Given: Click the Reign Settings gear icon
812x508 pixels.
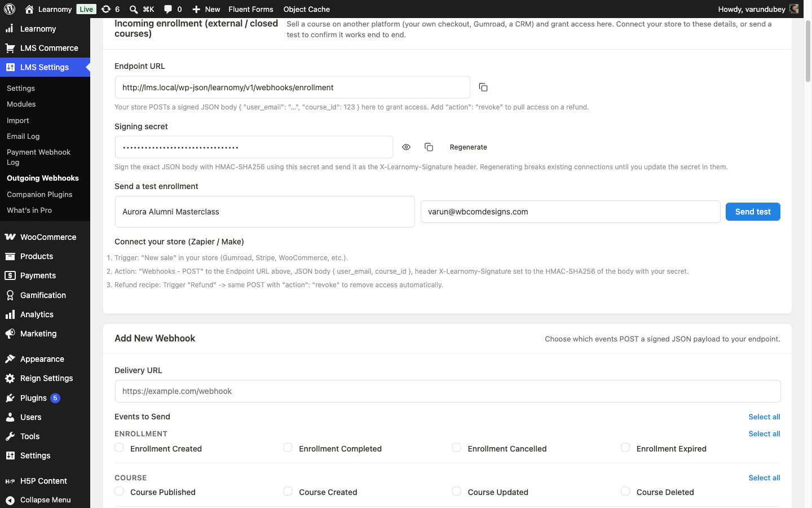Looking at the screenshot, I should (x=10, y=378).
